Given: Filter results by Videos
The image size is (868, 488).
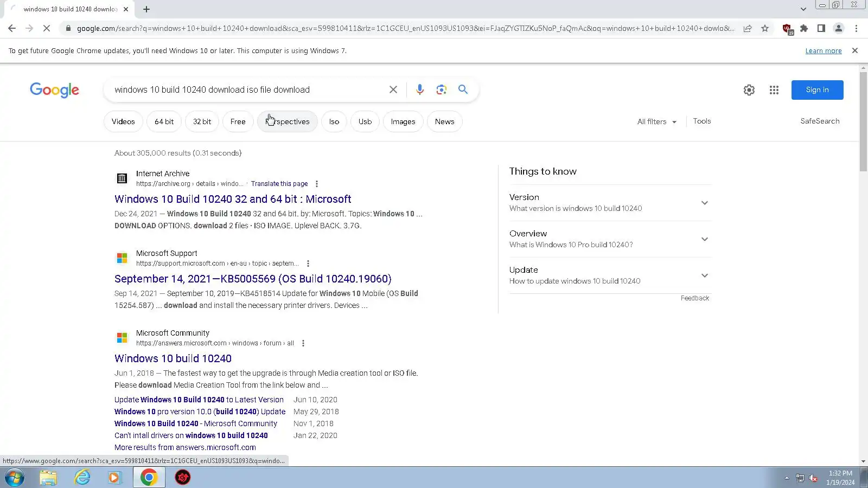Looking at the screenshot, I should pyautogui.click(x=123, y=121).
